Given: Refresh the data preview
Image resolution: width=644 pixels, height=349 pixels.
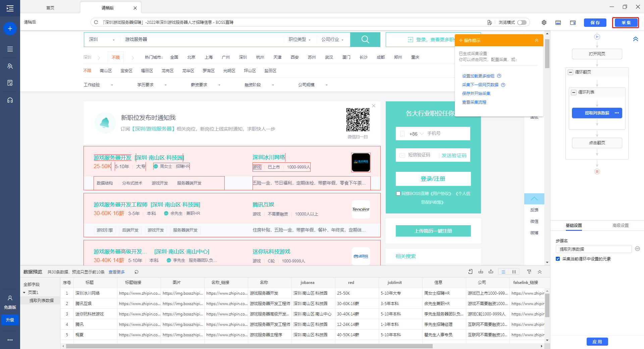Looking at the screenshot, I should (x=136, y=272).
